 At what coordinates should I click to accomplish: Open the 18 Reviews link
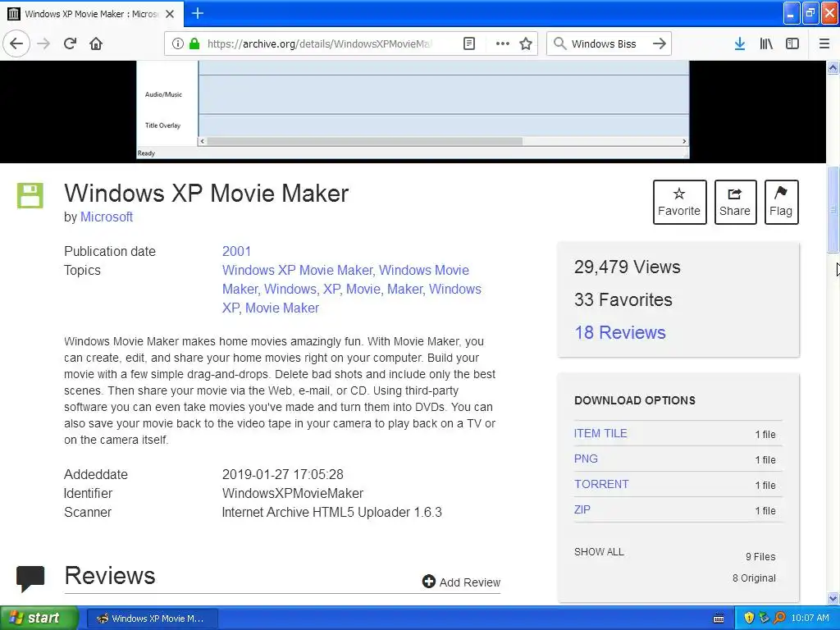pyautogui.click(x=620, y=332)
